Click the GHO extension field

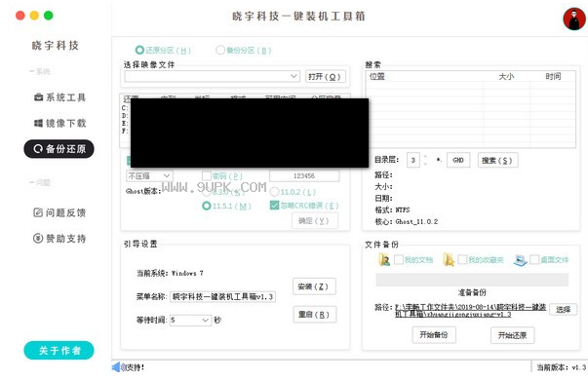(458, 160)
